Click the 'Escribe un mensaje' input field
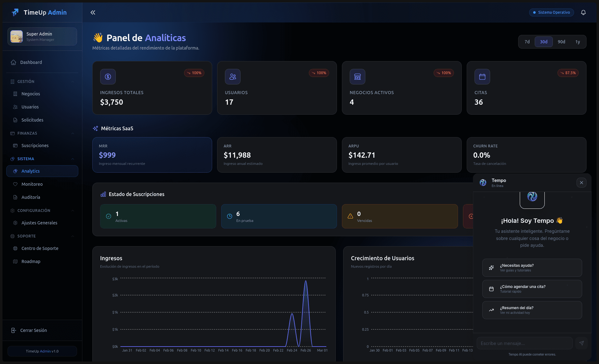 (524, 343)
